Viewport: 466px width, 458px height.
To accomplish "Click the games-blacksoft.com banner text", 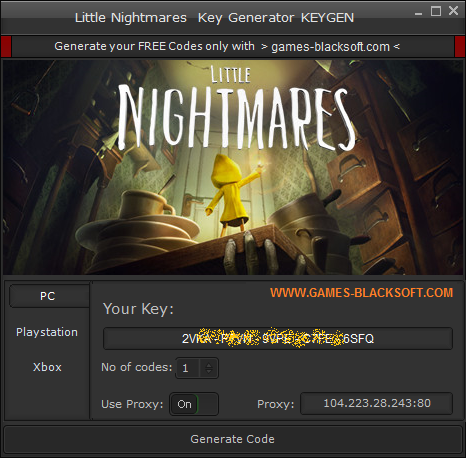I will [330, 47].
